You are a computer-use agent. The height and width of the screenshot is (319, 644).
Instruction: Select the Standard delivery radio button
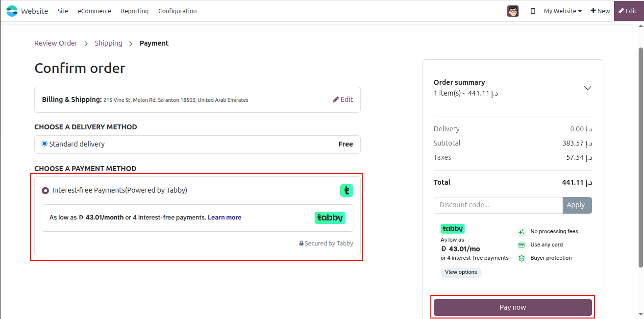coord(45,144)
